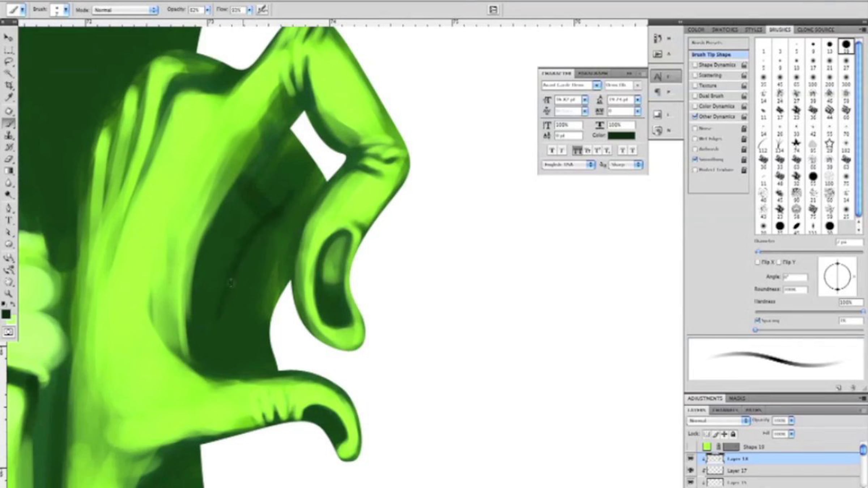The width and height of the screenshot is (868, 488).
Task: Select the Horizontal Type tool
Action: [x=9, y=220]
